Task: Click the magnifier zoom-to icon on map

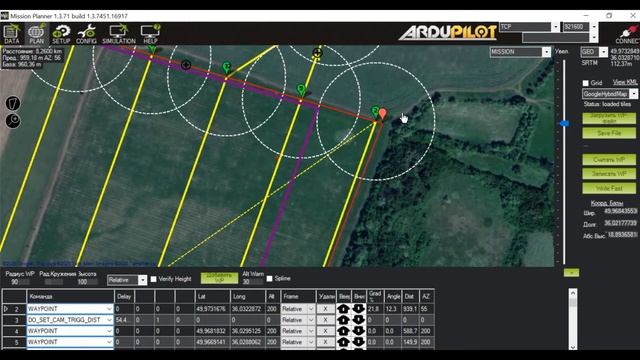Action: [13, 121]
